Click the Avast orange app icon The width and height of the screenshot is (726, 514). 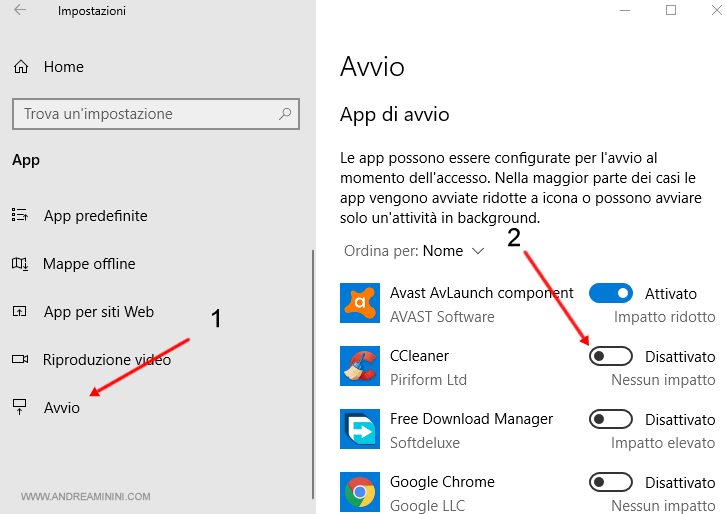tap(360, 303)
